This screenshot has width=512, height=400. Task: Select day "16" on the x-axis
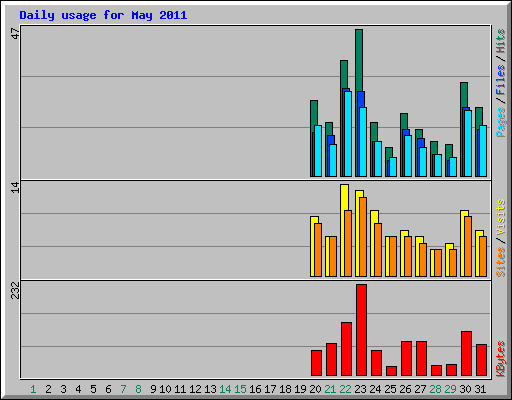pyautogui.click(x=255, y=389)
